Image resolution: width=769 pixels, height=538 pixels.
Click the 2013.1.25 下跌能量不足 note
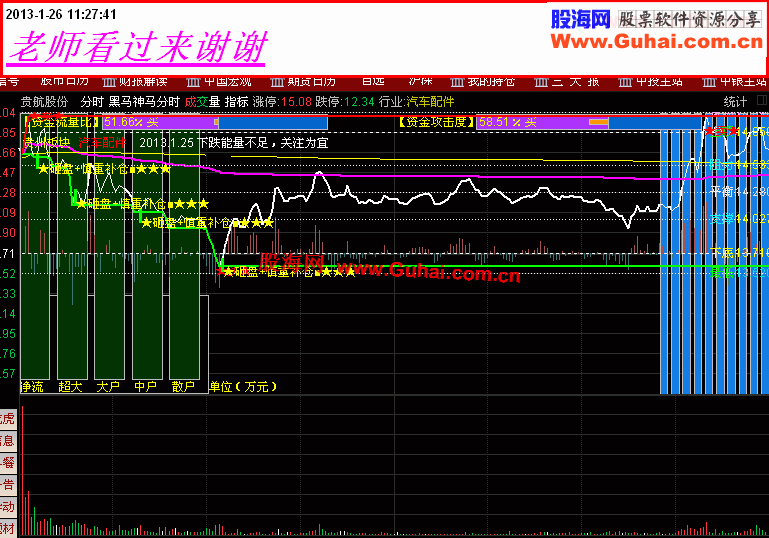point(234,143)
